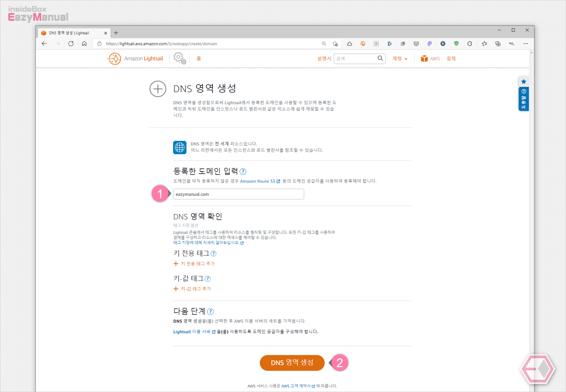566x392 pixels.
Task: Click the domain input field with eazymanual.com
Action: tap(239, 194)
